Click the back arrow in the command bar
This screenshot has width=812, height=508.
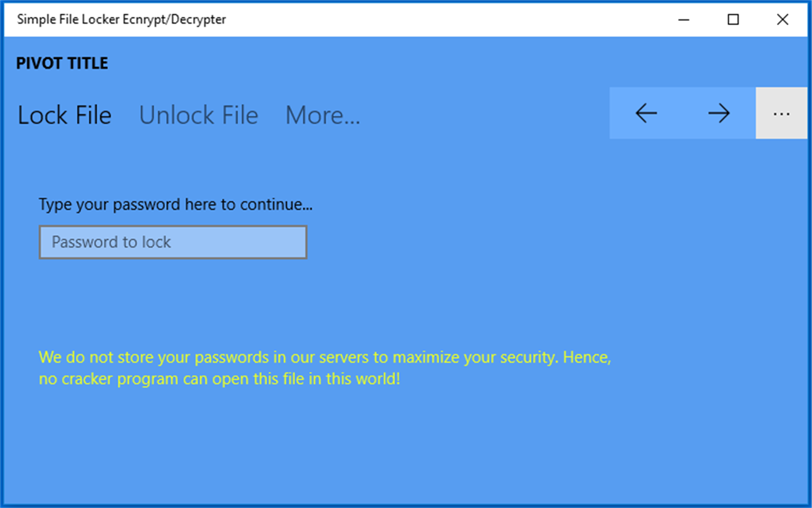tap(646, 113)
